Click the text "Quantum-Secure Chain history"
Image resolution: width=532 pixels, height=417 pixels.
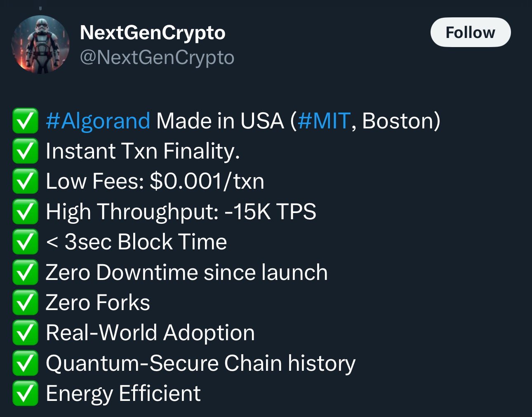coord(201,364)
